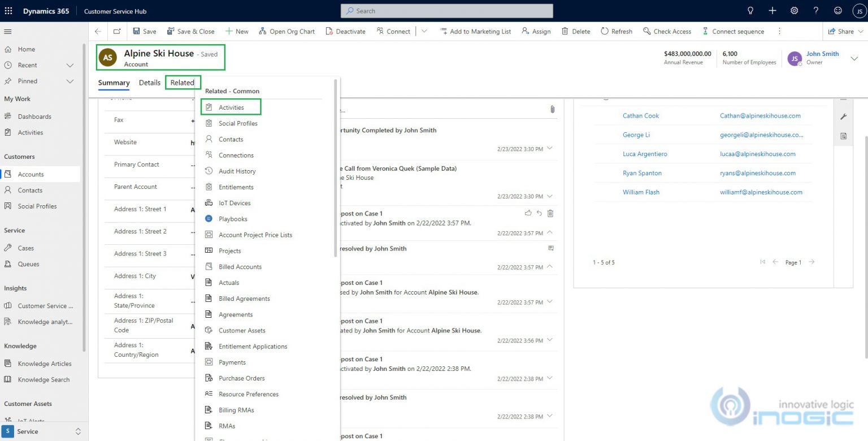
Task: Expand the Recent section in the sidebar
Action: pyautogui.click(x=70, y=64)
